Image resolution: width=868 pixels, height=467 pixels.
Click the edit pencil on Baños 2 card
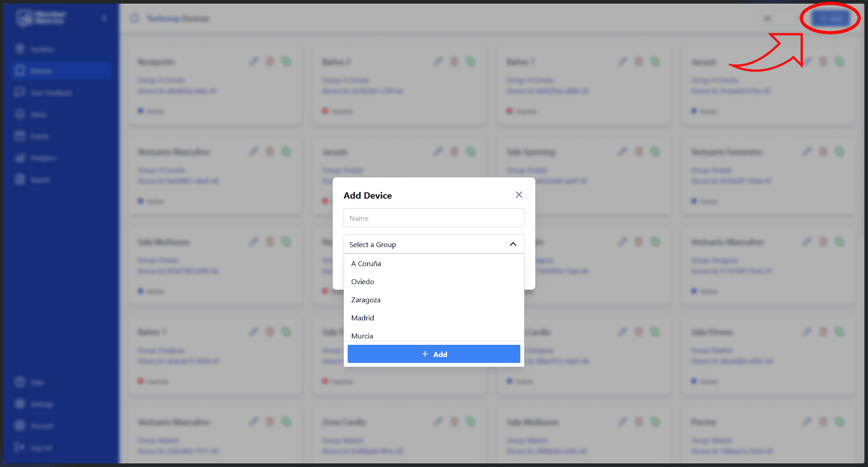438,62
